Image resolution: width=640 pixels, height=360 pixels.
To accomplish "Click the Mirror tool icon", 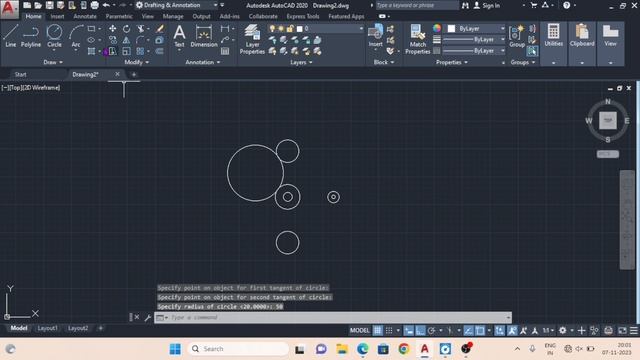I will click(127, 40).
